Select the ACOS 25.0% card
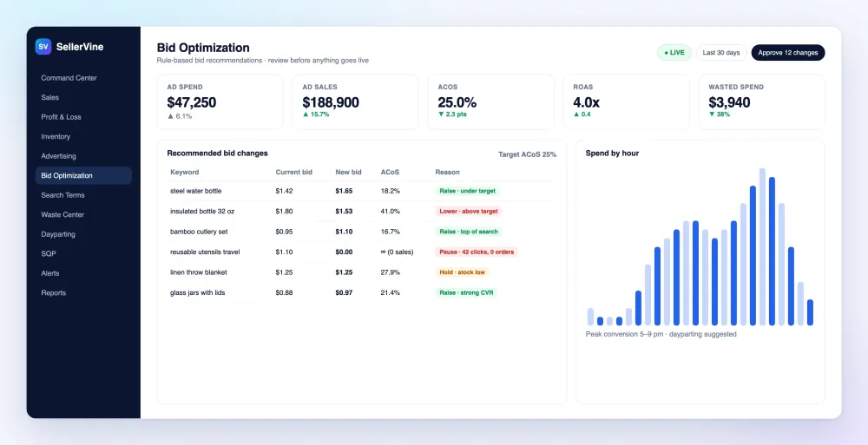This screenshot has width=868, height=445. pyautogui.click(x=490, y=101)
